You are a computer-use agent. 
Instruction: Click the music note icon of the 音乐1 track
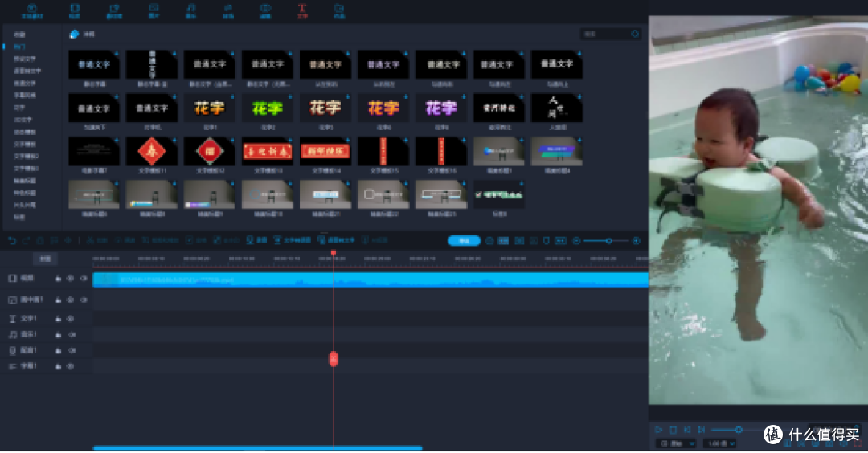[x=12, y=335]
